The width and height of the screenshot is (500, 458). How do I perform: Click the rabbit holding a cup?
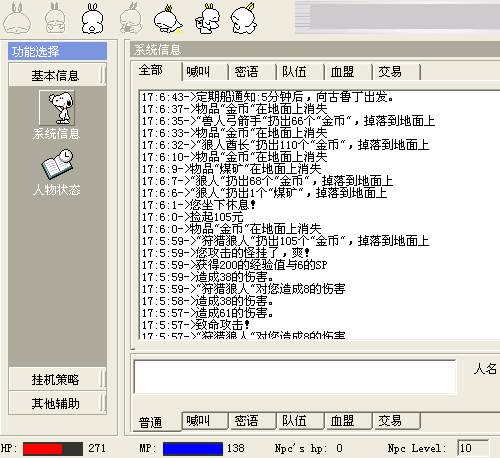pos(207,18)
